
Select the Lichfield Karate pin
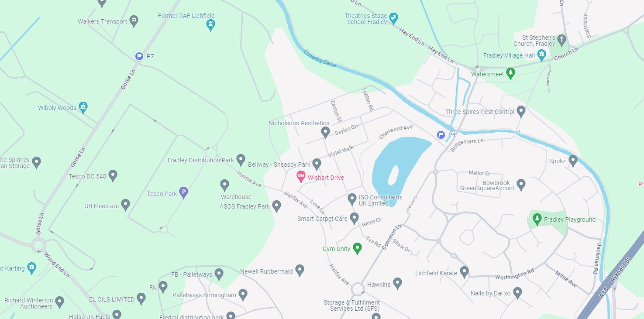(x=464, y=272)
